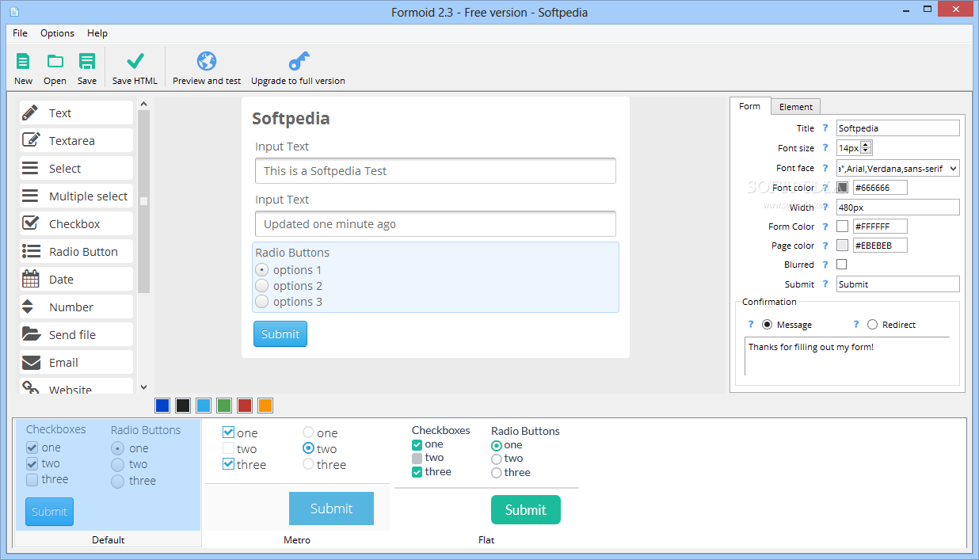Click the element list scroll-up arrow
The width and height of the screenshot is (979, 560).
click(143, 103)
